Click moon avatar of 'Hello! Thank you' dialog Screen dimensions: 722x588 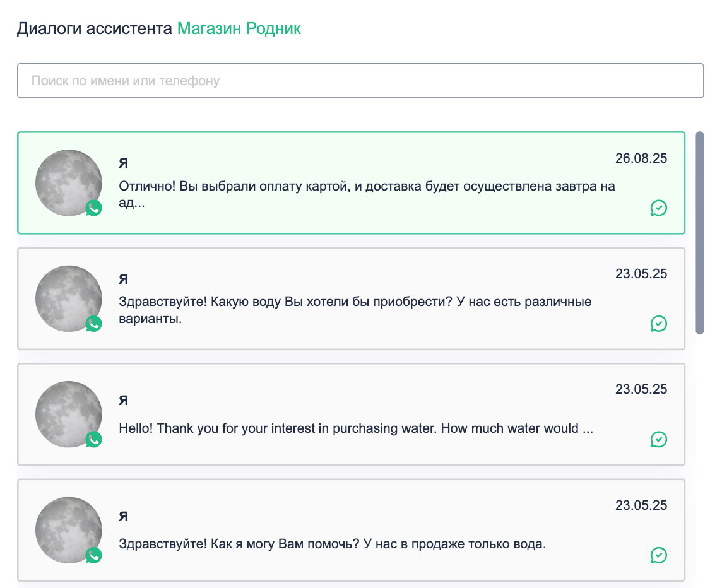click(x=68, y=413)
